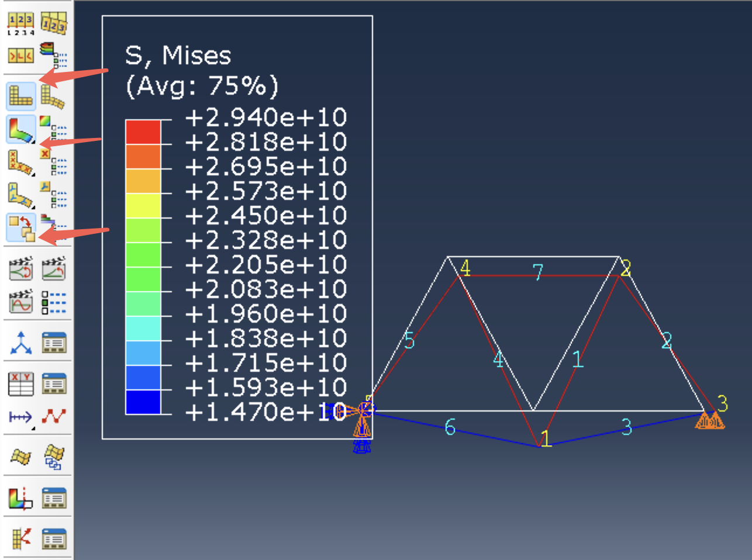This screenshot has height=560, width=752.
Task: Toggle Allow Multiple Plot States
Action: pos(21,227)
